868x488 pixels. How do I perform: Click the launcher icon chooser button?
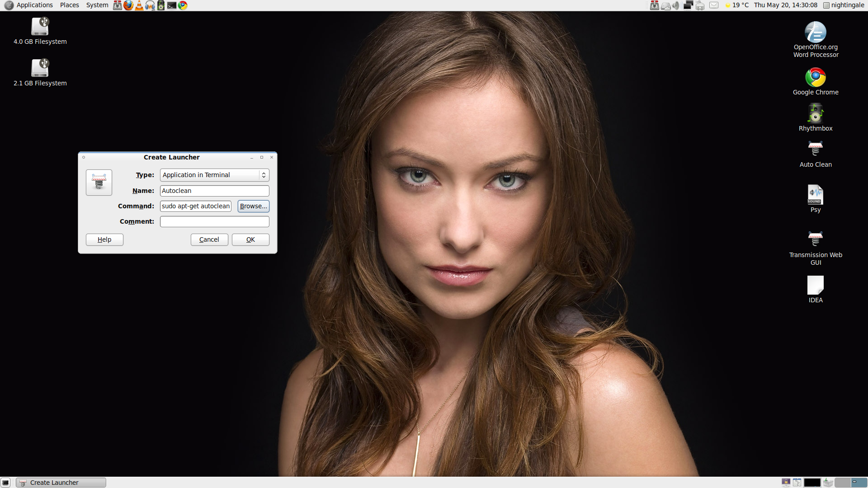(99, 183)
